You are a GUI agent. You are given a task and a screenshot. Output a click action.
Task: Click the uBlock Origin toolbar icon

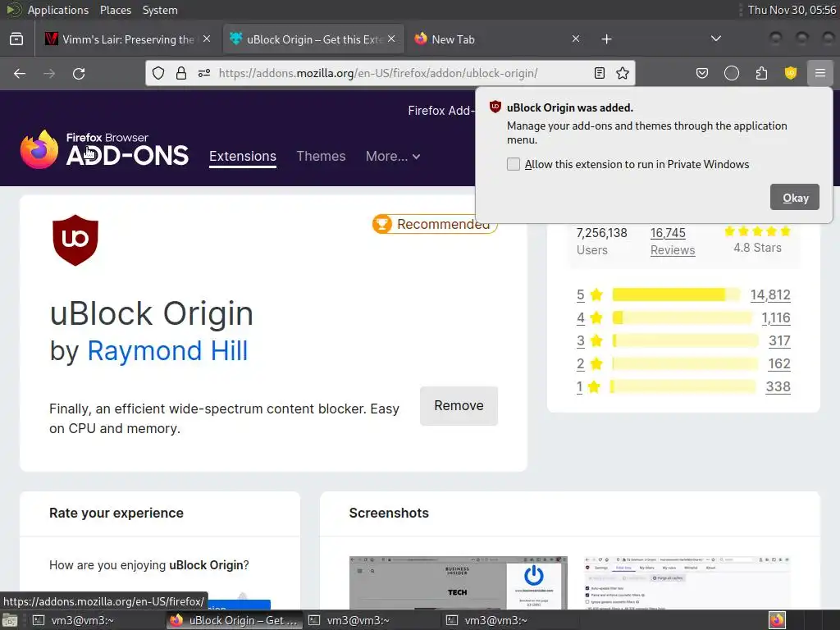[791, 73]
